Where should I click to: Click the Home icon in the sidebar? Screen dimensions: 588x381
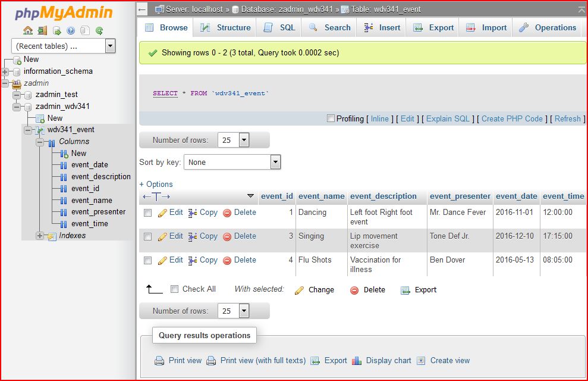click(x=28, y=30)
